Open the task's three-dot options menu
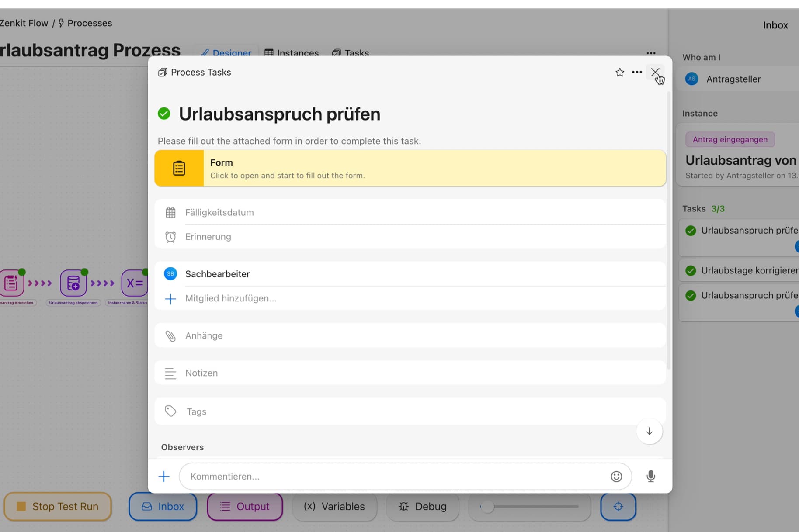 pos(637,73)
